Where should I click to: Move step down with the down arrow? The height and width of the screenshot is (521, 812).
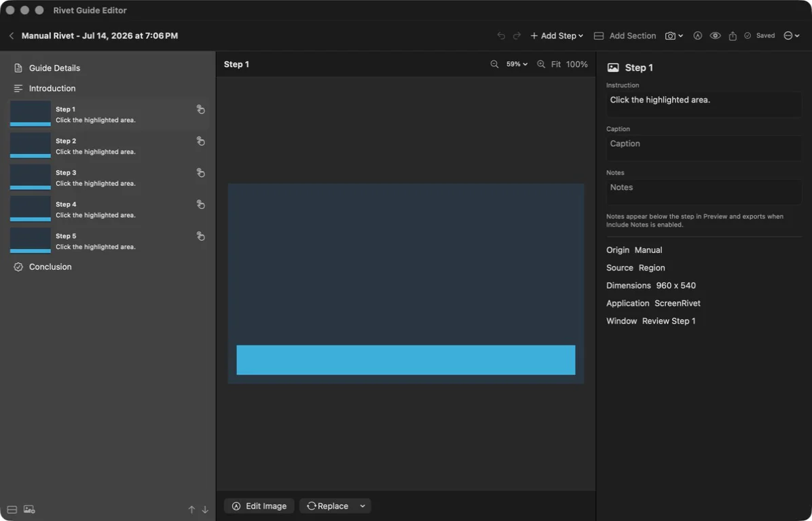pos(205,509)
